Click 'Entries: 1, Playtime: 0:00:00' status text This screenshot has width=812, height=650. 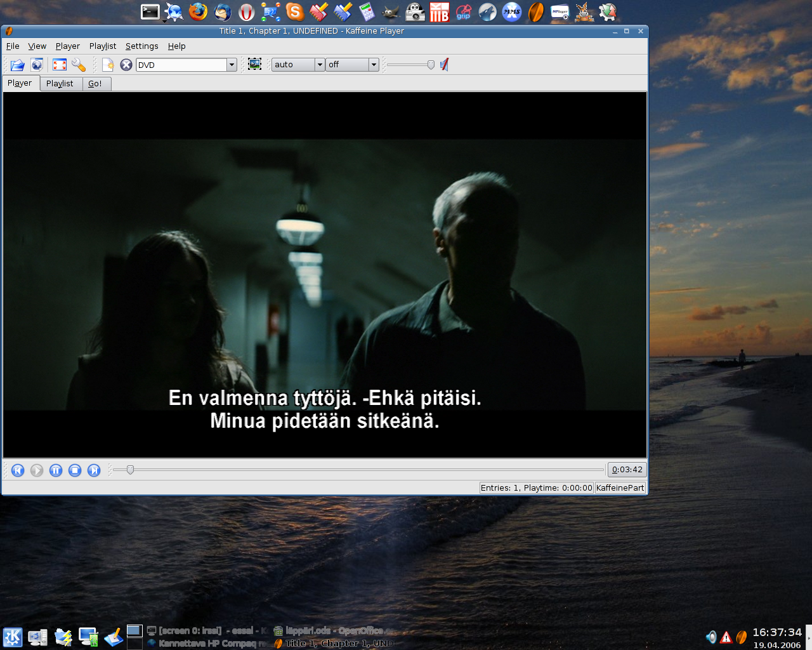[536, 487]
